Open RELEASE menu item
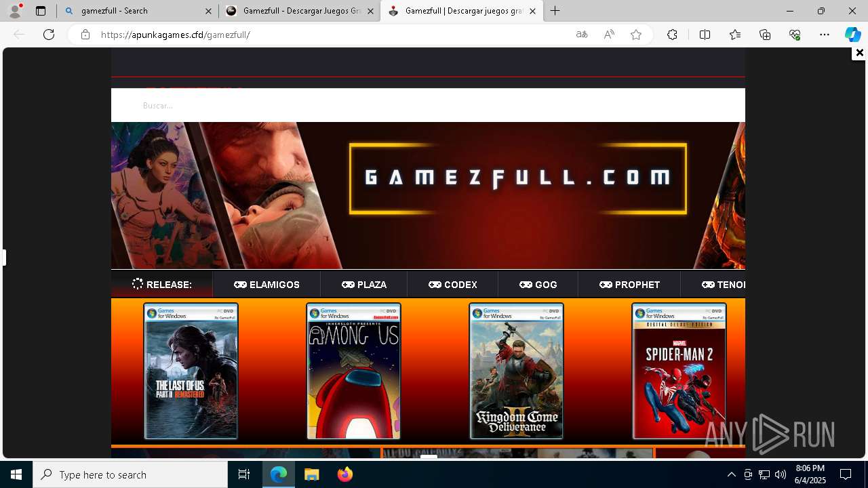 (x=162, y=284)
